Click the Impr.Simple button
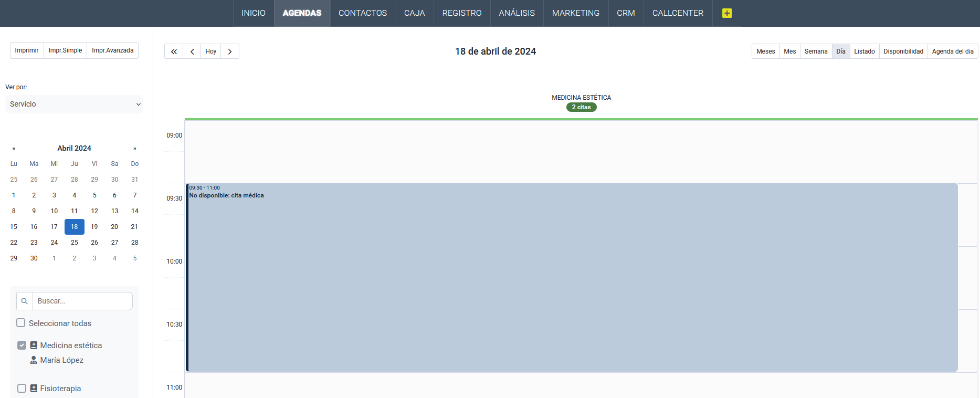This screenshot has height=398, width=980. tap(65, 50)
